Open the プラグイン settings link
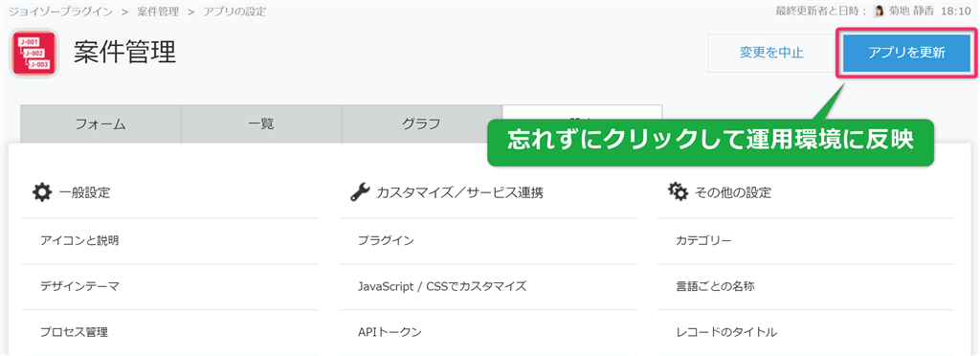Screen dimensions: 980x356 point(386,240)
